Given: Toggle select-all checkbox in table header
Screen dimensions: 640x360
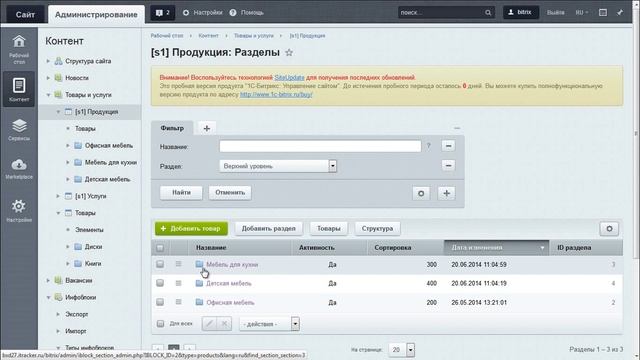Looking at the screenshot, I should tap(160, 248).
